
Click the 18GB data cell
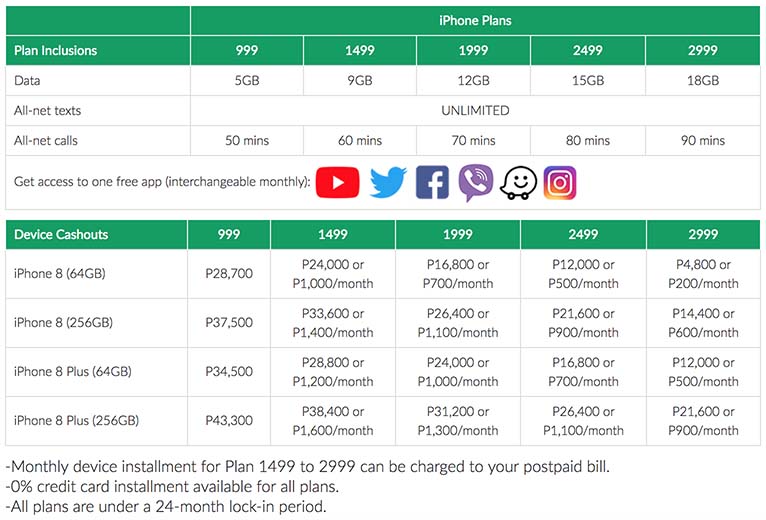click(x=702, y=80)
